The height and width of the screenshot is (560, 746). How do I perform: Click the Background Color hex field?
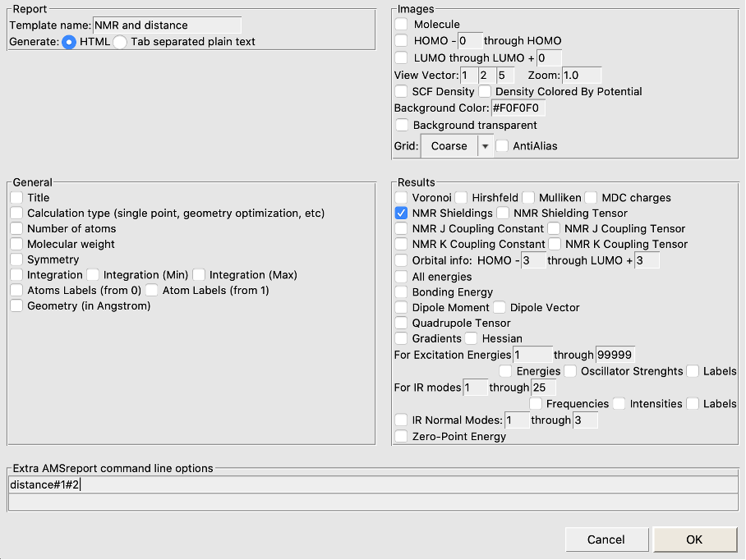tap(518, 108)
